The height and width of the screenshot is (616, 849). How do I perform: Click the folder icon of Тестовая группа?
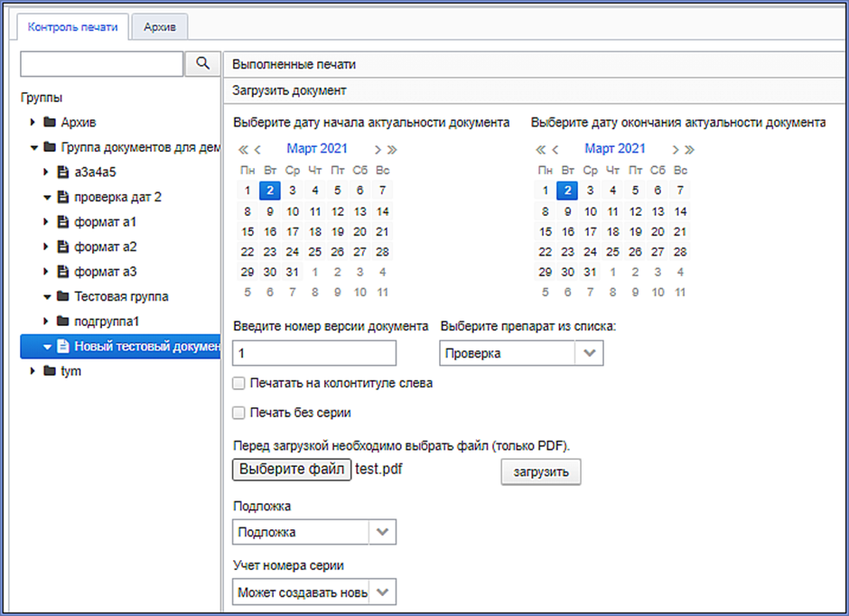point(63,296)
